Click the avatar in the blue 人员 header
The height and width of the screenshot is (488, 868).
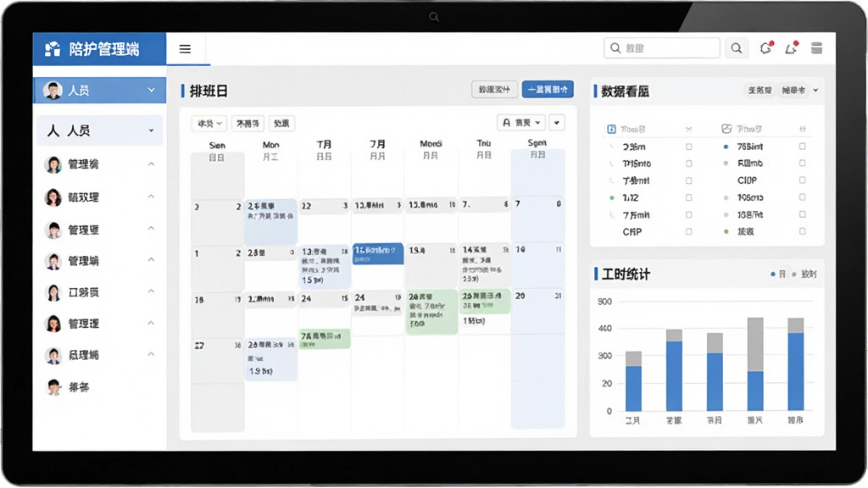(53, 90)
